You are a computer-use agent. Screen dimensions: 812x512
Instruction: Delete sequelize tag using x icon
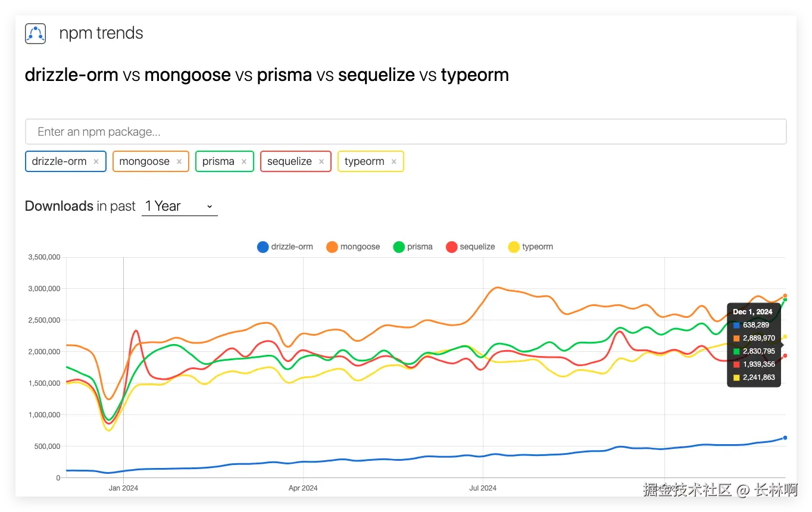[321, 161]
